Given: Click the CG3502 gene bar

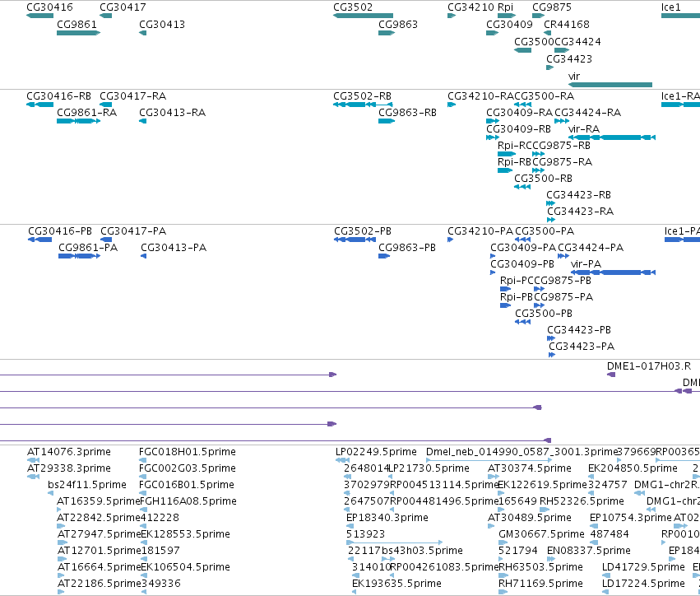Looking at the screenshot, I should [x=363, y=16].
